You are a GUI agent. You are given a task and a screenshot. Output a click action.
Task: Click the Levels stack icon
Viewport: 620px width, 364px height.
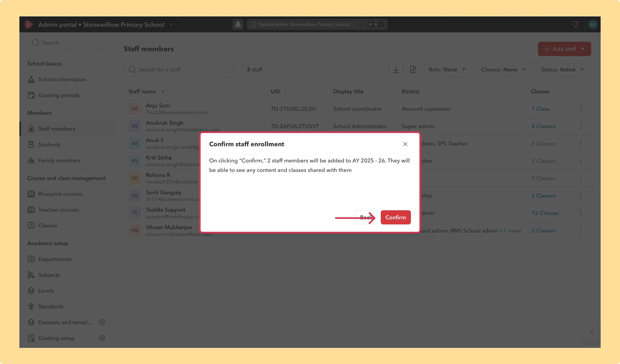(x=31, y=291)
